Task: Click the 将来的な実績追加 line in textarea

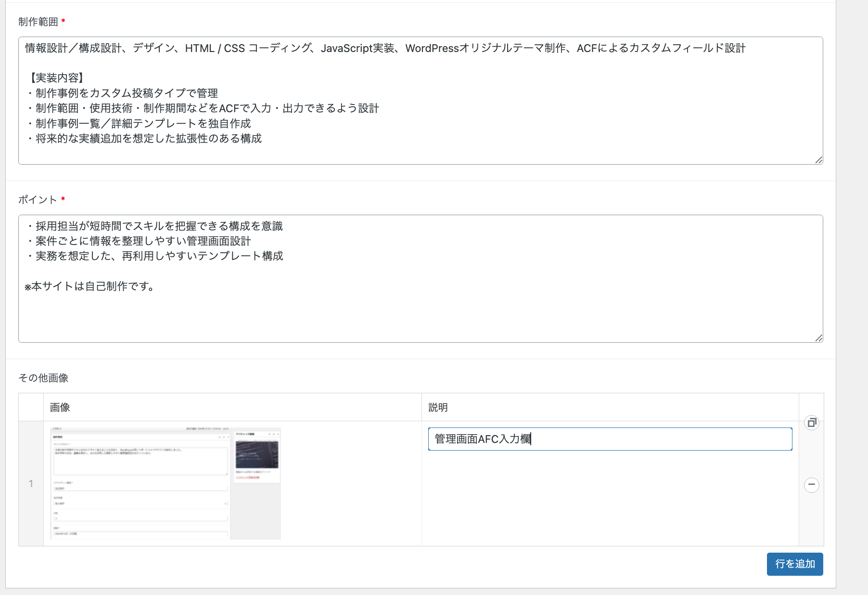Action: (x=148, y=139)
